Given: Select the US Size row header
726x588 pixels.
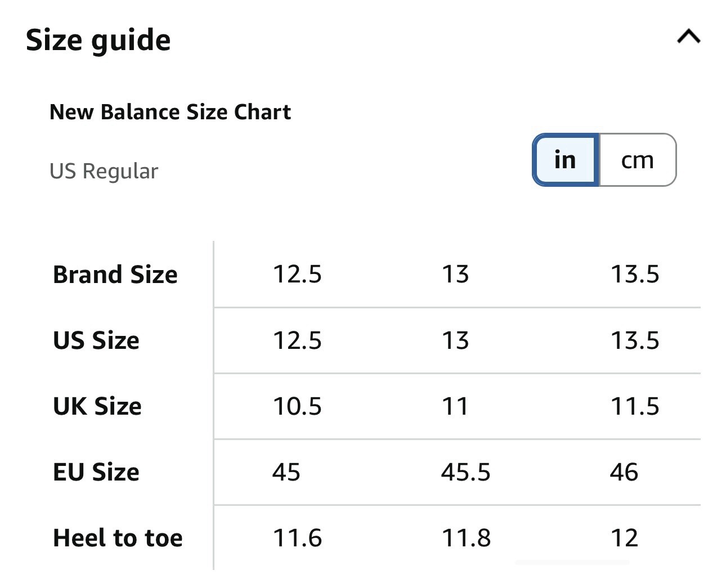Looking at the screenshot, I should [96, 340].
